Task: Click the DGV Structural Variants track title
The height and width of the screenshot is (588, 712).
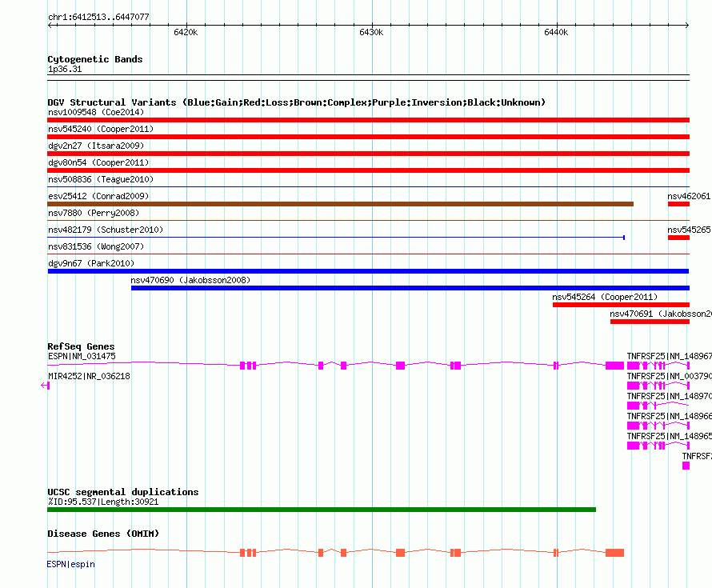Action: [x=296, y=102]
